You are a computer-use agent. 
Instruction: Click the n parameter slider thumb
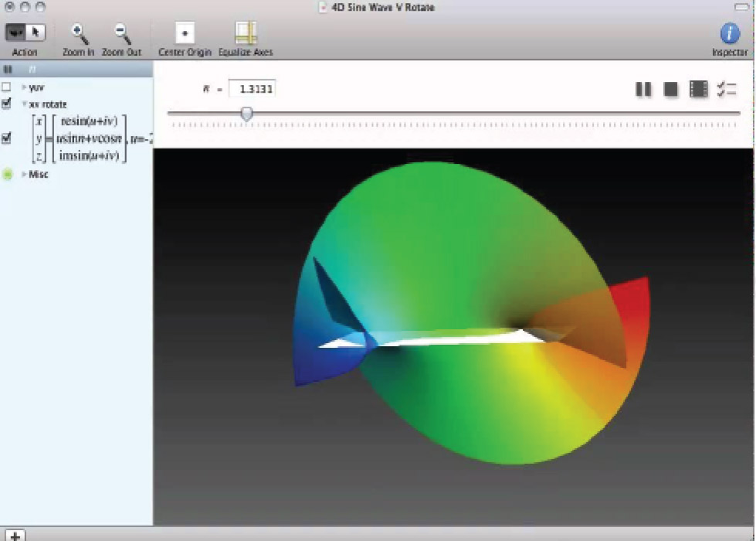click(x=247, y=114)
